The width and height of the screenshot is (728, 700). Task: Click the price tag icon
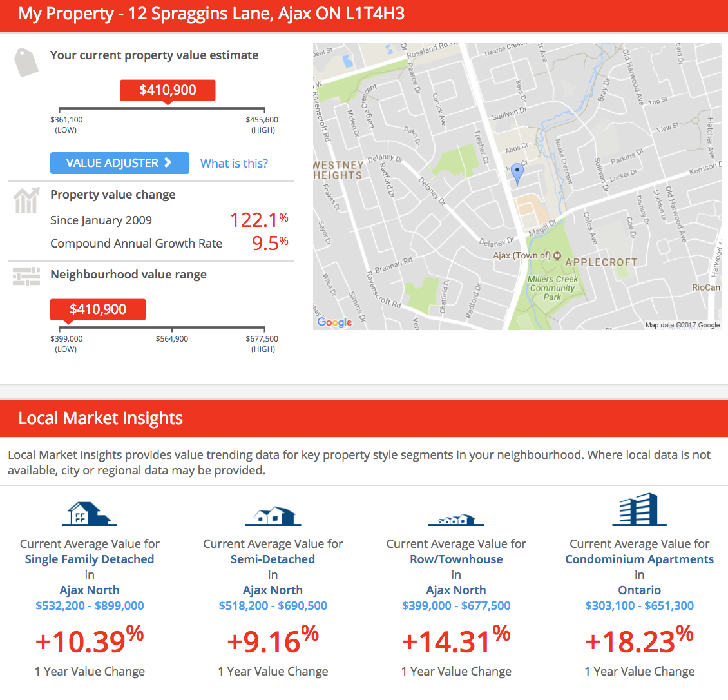pos(26,63)
